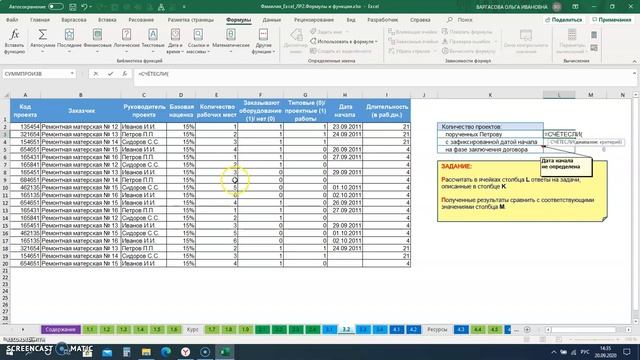
Task: Open the Windows notification center icon
Action: [x=627, y=352]
